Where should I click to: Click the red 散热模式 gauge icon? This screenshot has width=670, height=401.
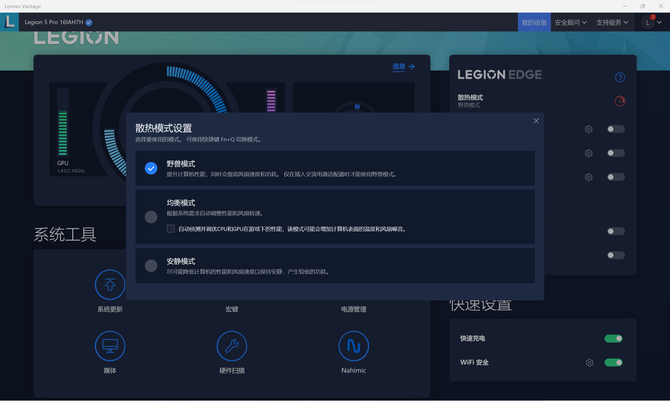[620, 101]
